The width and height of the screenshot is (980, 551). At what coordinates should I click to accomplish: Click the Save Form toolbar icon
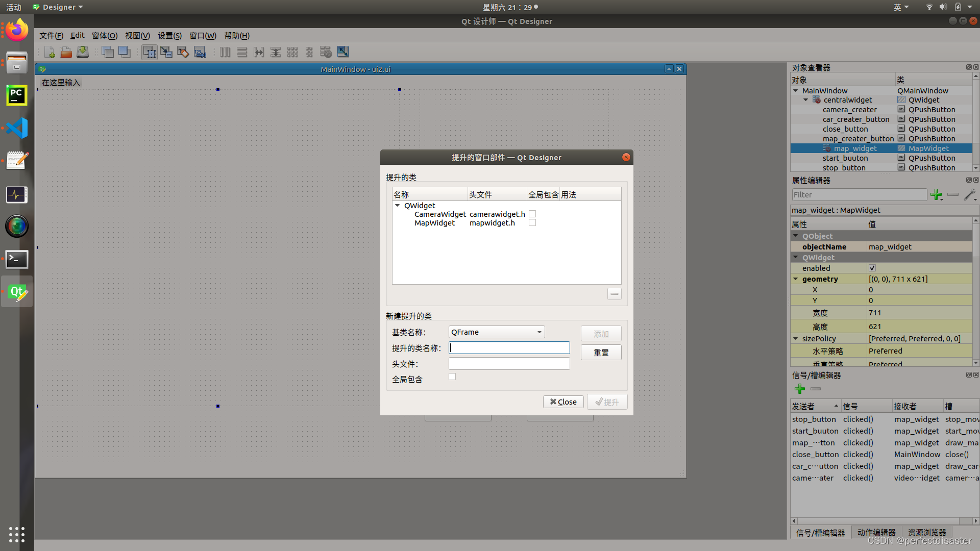point(83,52)
